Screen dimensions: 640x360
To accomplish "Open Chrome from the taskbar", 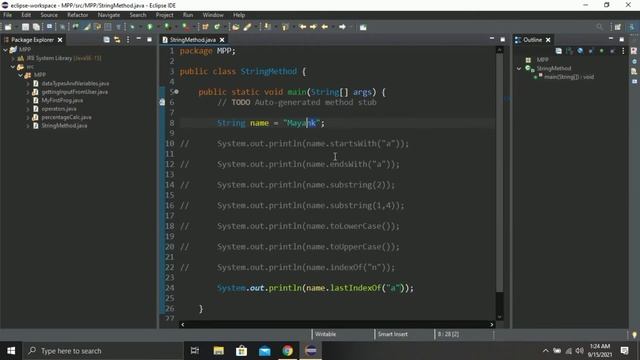I will pyautogui.click(x=287, y=351).
